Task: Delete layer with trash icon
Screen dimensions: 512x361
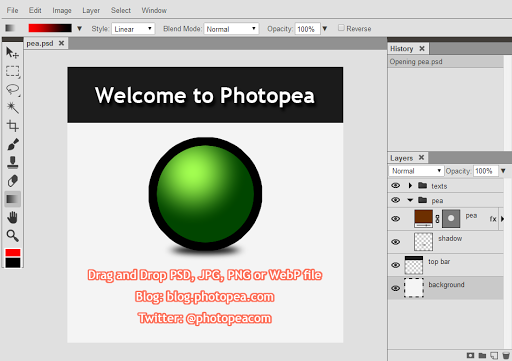Action: click(506, 355)
